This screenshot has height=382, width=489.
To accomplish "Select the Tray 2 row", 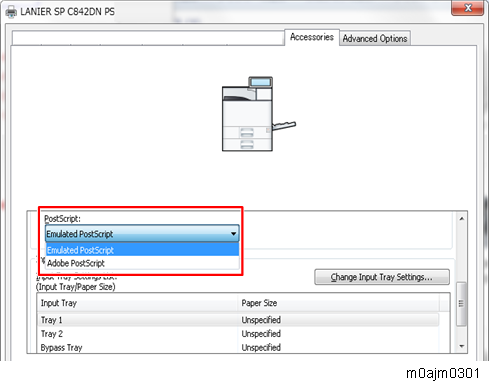I will [x=238, y=334].
